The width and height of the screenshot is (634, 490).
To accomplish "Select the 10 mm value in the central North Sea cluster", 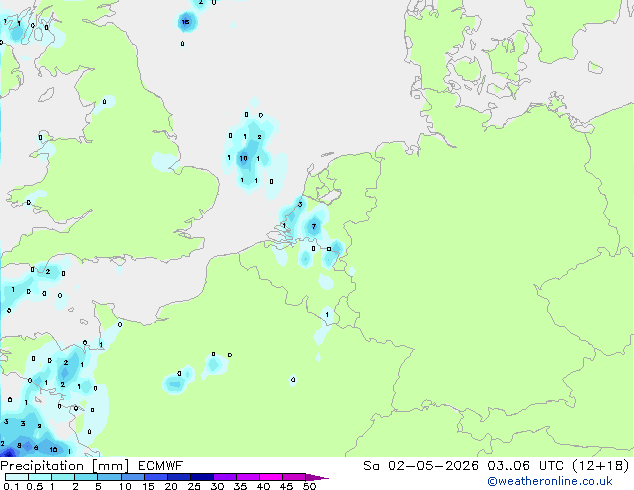I will (243, 158).
